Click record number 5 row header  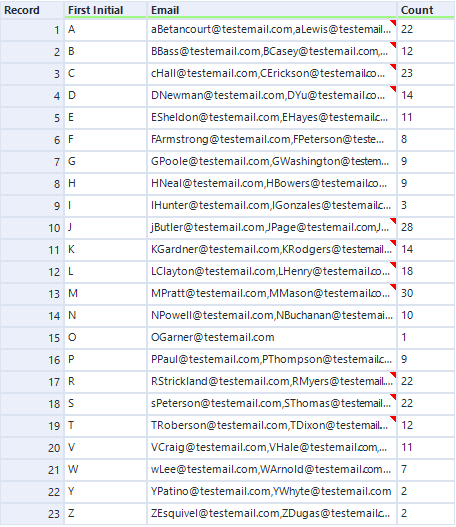(x=32, y=118)
